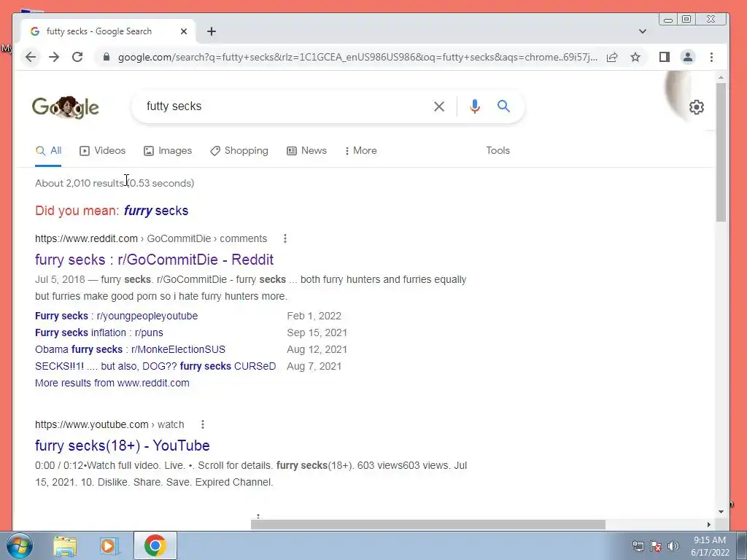The image size is (747, 560).
Task: Switch to the Videos tab
Action: 102,150
